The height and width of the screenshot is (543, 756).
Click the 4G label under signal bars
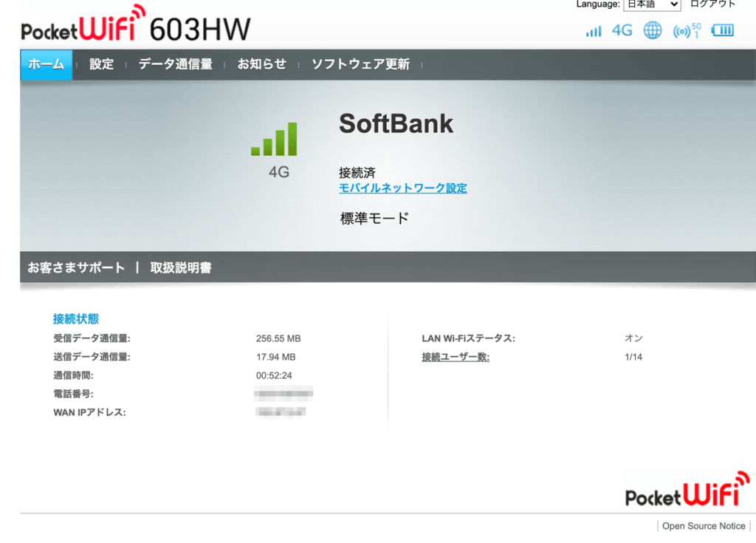pos(278,172)
